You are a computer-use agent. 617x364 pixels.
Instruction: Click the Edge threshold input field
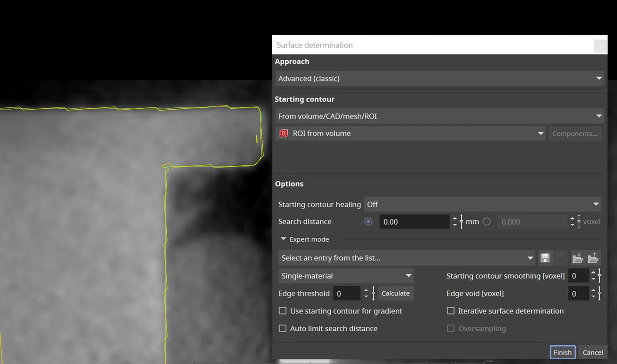pos(347,293)
